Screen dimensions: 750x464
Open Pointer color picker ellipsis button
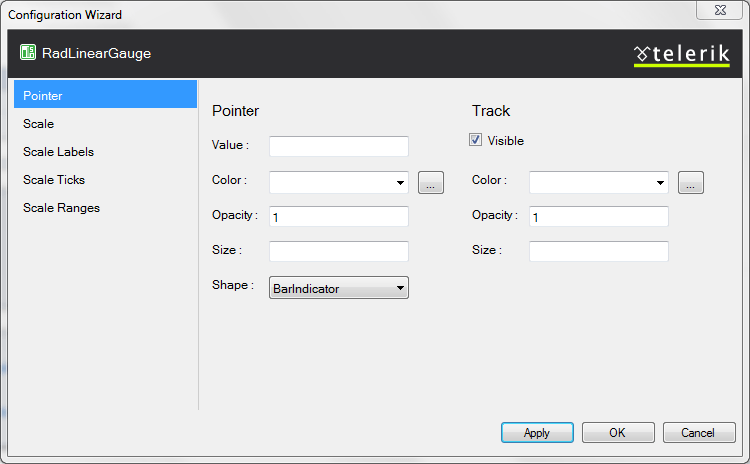coord(430,182)
